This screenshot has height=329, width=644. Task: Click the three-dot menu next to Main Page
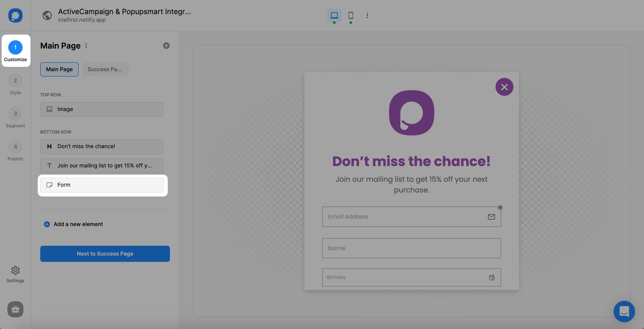[x=86, y=45]
